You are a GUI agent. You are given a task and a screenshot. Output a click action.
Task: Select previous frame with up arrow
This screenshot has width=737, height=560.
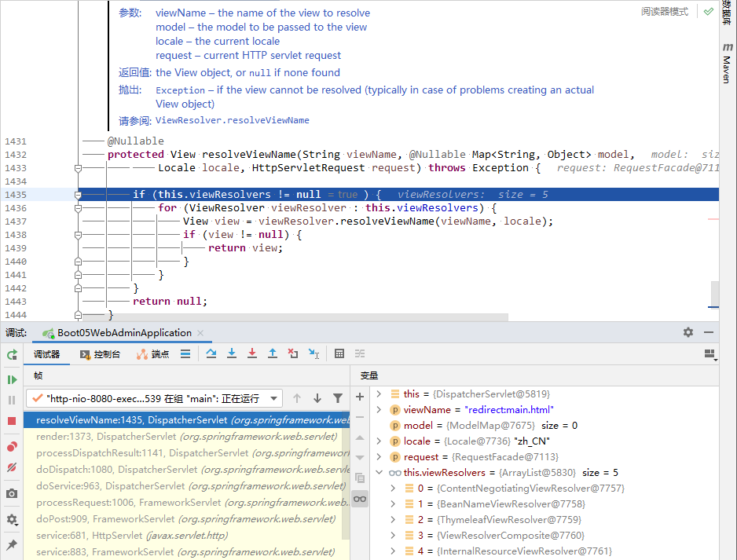coord(297,398)
